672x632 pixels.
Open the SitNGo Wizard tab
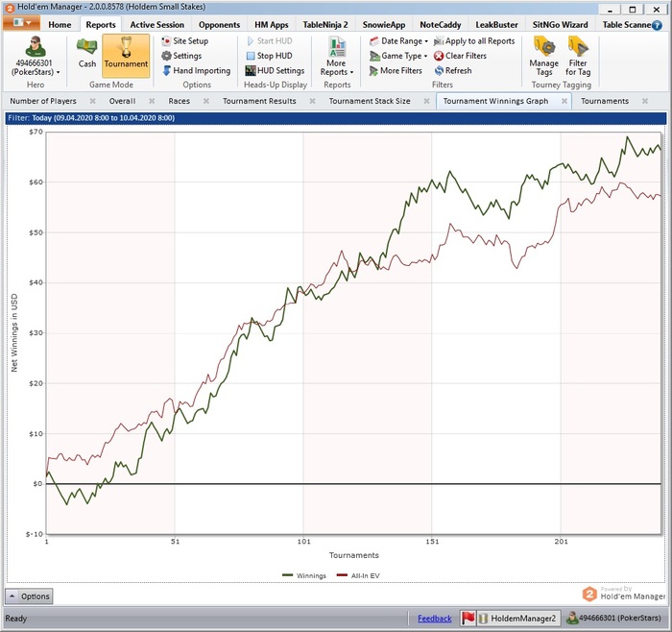point(560,25)
